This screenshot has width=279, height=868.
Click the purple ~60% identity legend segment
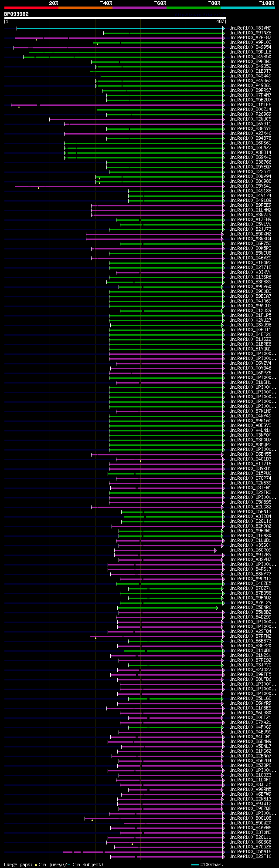click(139, 8)
